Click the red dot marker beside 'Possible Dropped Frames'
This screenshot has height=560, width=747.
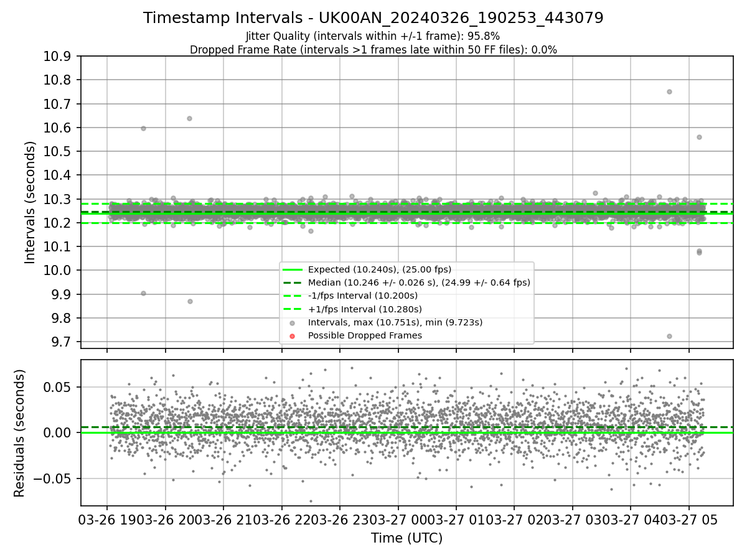[293, 336]
